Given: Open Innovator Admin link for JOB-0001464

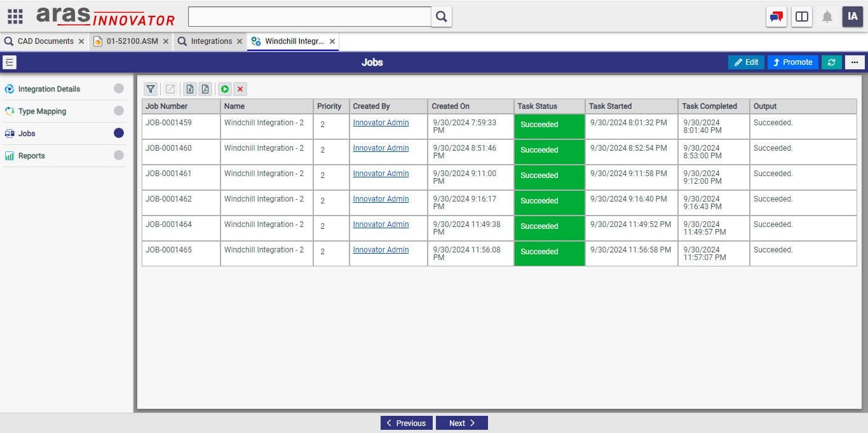Looking at the screenshot, I should coord(381,224).
